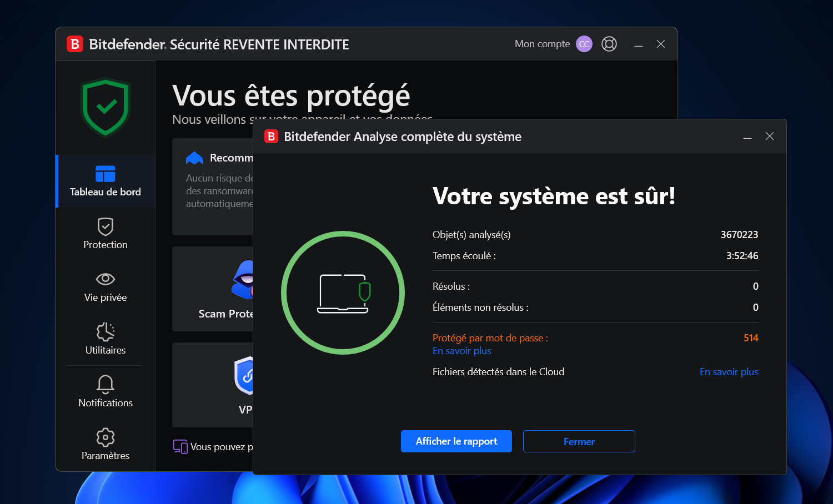
Task: Click Temps écoulé value 3:52:46
Action: (x=742, y=256)
